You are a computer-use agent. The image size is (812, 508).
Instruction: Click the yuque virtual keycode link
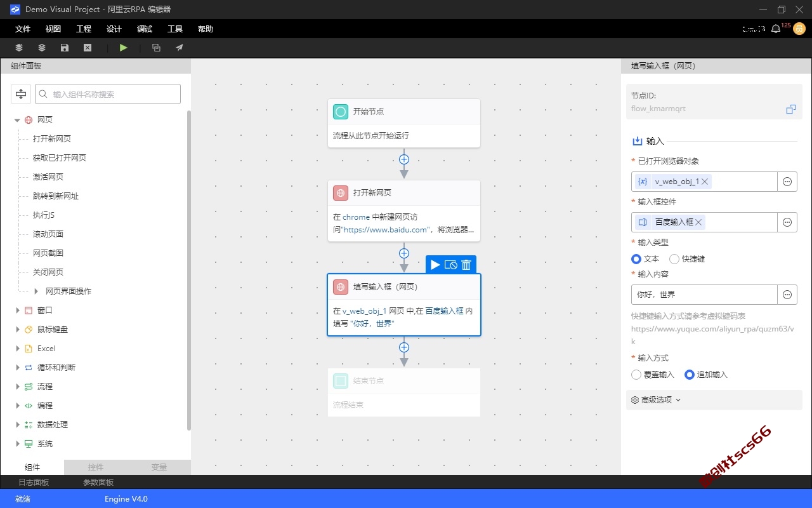pos(713,336)
